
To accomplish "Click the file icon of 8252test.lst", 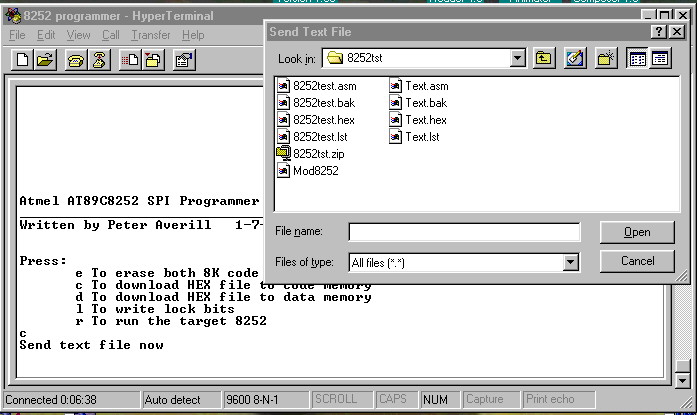I will (283, 136).
